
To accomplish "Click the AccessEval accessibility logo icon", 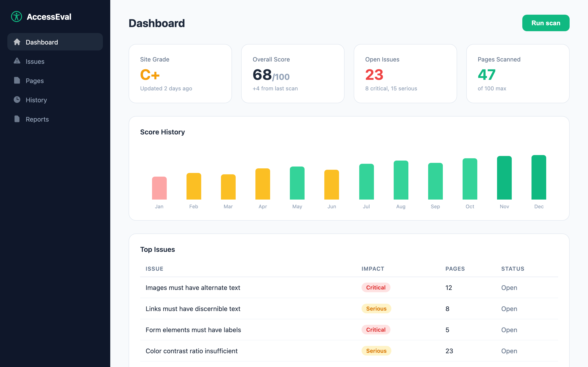I will (17, 17).
